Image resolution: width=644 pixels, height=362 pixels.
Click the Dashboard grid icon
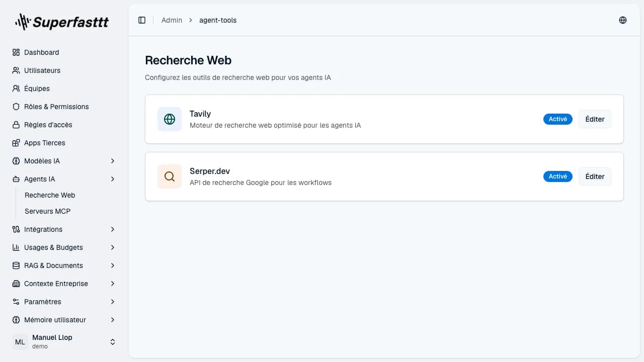pyautogui.click(x=16, y=52)
